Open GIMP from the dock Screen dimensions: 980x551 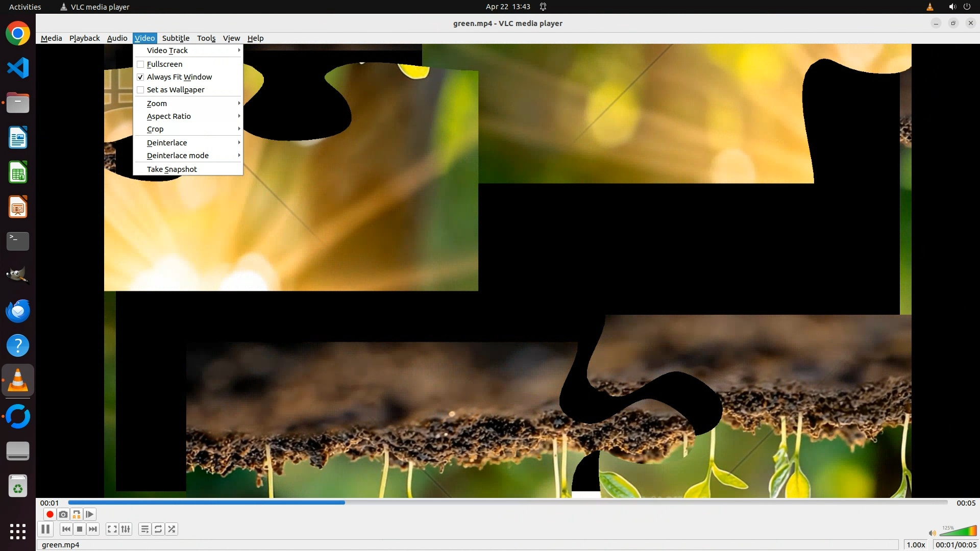[x=18, y=275]
